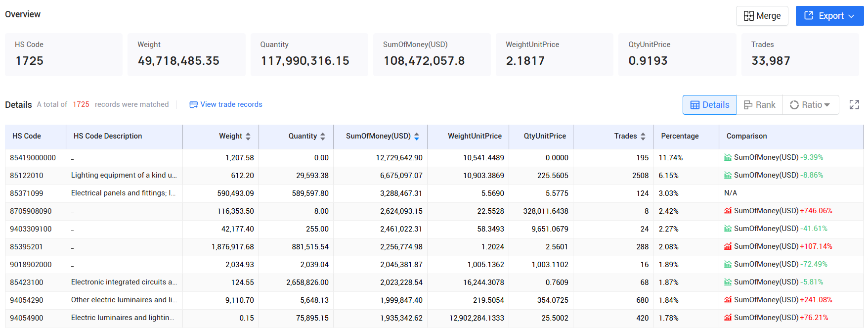Image resolution: width=868 pixels, height=328 pixels.
Task: Click the fullscreen expand icon
Action: click(x=854, y=105)
